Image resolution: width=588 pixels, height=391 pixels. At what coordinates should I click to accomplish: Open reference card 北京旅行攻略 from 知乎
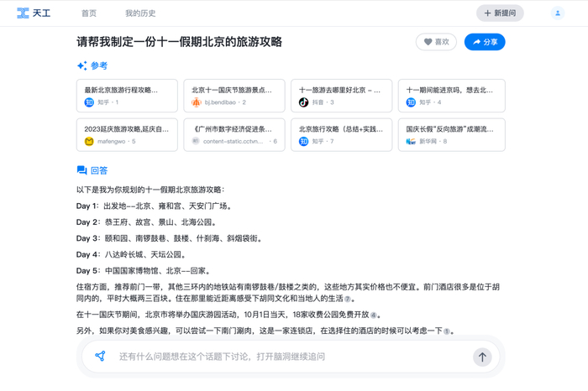pyautogui.click(x=341, y=135)
